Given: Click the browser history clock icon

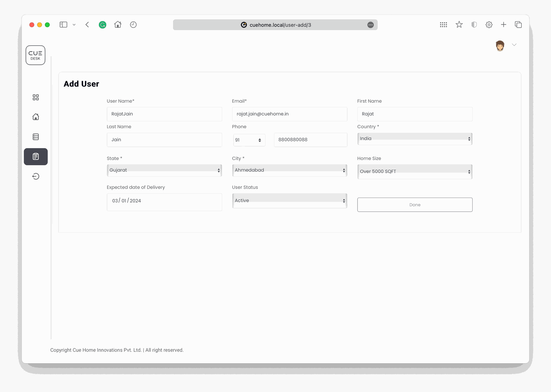Looking at the screenshot, I should coord(133,25).
